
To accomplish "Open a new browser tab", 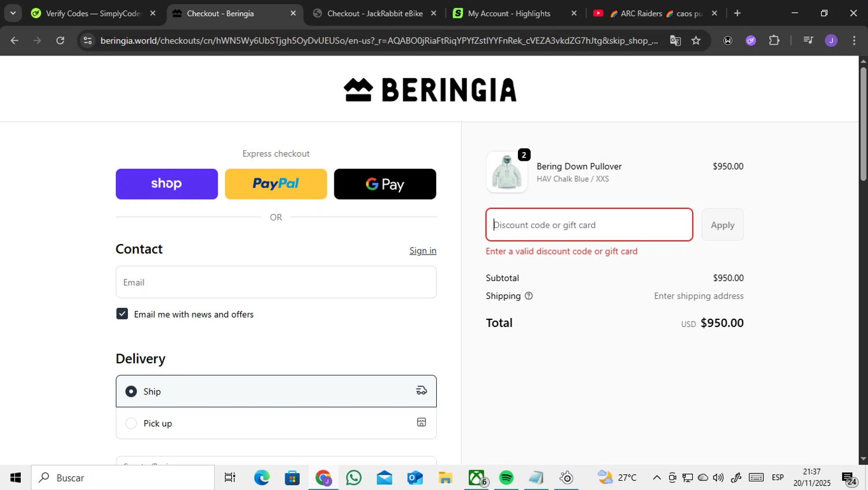I will click(x=737, y=13).
